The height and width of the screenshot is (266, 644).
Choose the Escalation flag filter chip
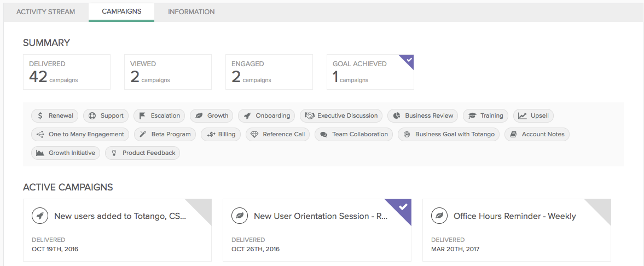[159, 115]
